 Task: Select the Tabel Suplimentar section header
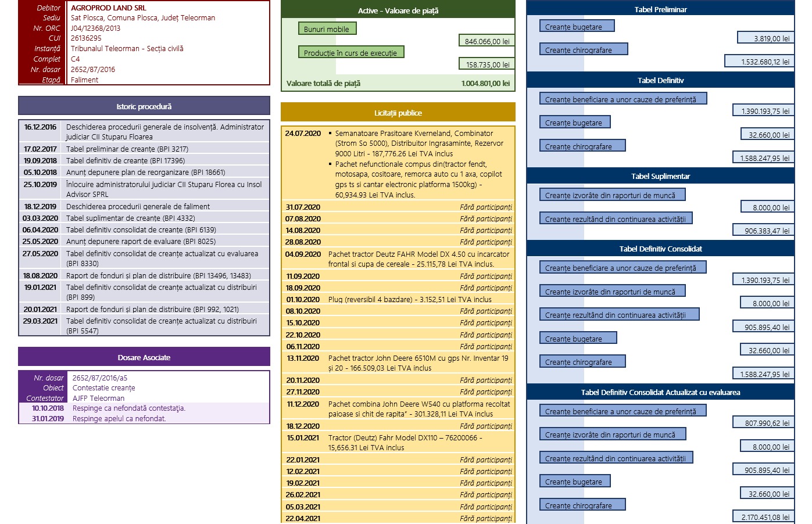coord(660,176)
